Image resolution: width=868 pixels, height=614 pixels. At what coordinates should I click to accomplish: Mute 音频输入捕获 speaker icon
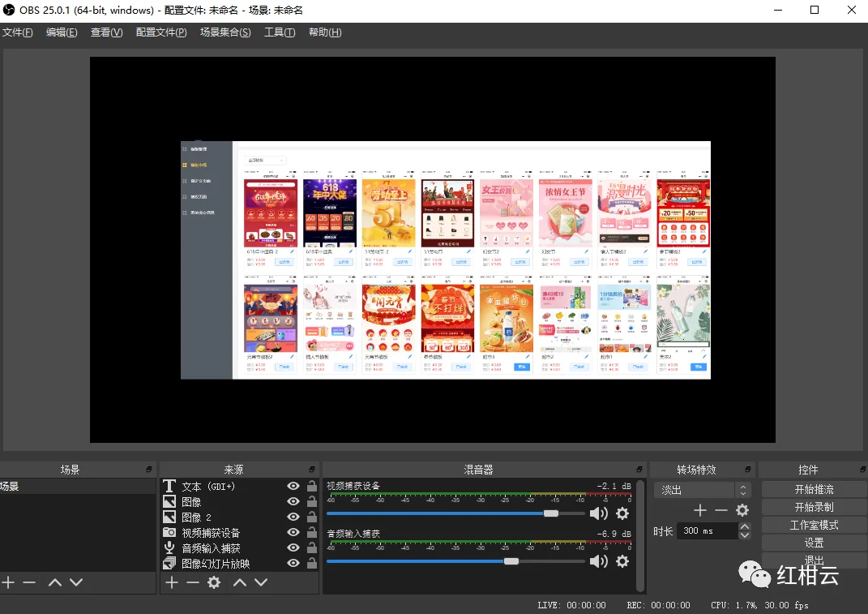(598, 561)
